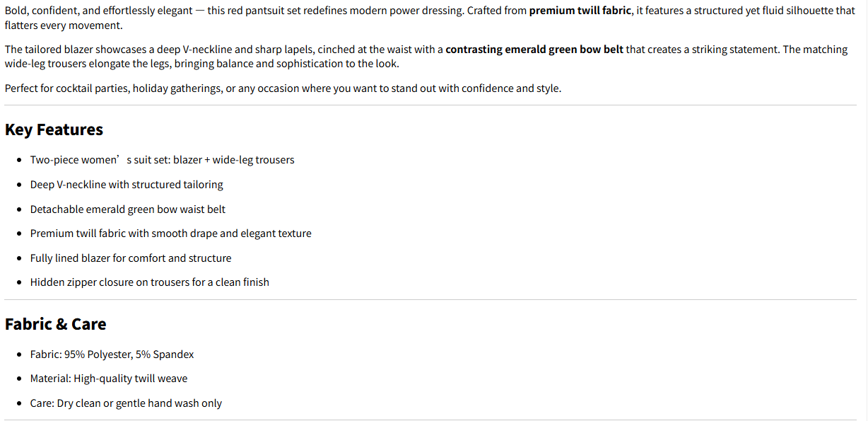Click "Hidden zipper closure on trousers" bullet
The image size is (868, 421).
pyautogui.click(x=149, y=282)
